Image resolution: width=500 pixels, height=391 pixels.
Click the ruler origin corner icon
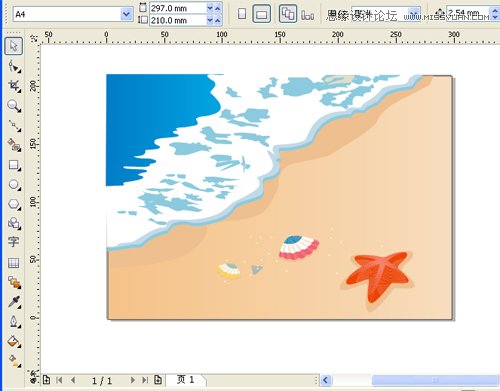(x=34, y=38)
